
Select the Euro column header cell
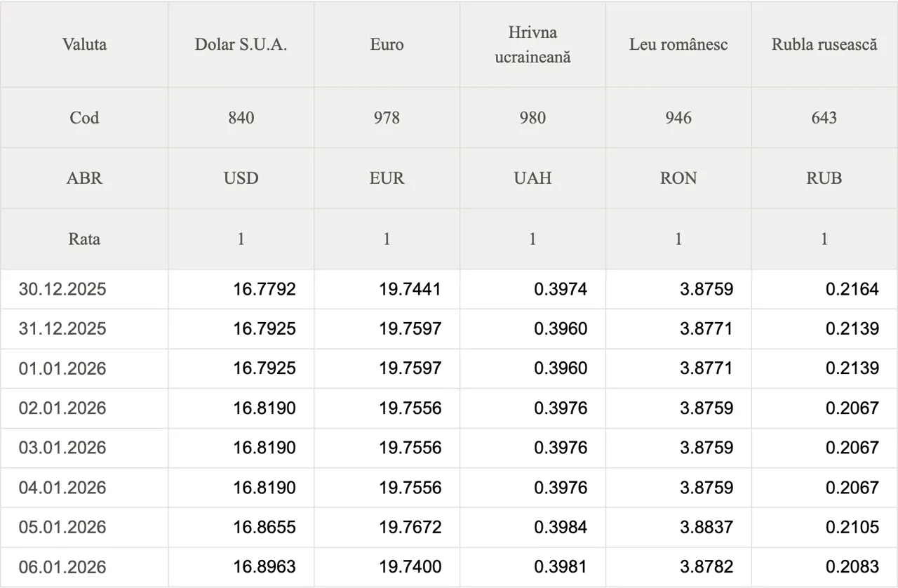(387, 45)
